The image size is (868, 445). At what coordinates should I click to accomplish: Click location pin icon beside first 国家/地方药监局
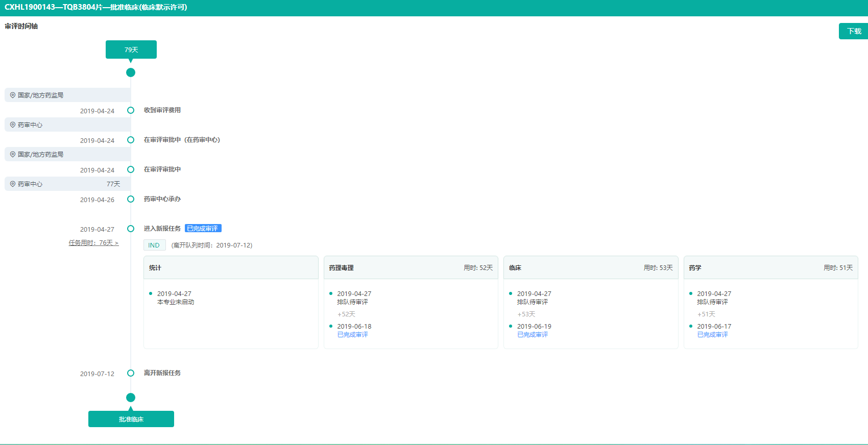point(13,95)
